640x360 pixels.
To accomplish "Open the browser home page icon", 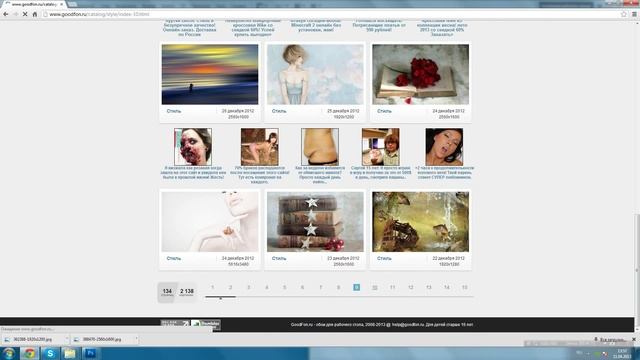I will pos(35,14).
